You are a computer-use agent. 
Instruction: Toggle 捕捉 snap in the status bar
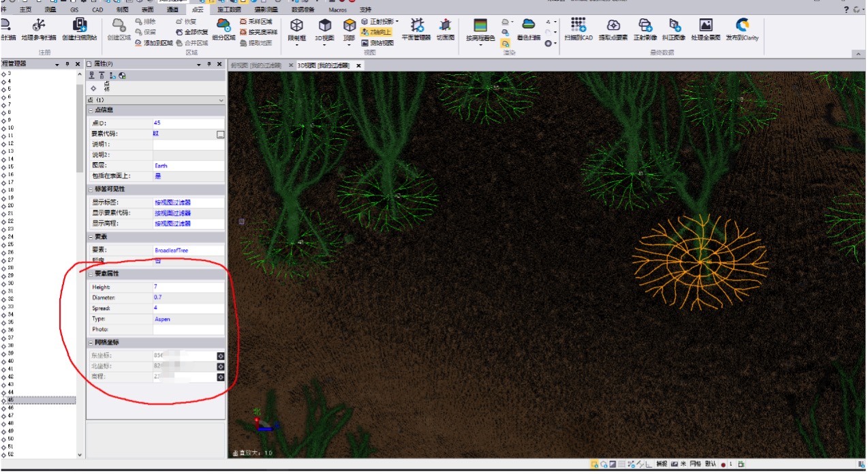(x=662, y=464)
